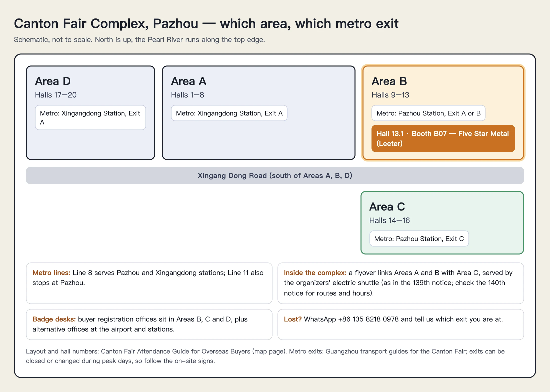The width and height of the screenshot is (550, 392).
Task: Click text 'a flyover links Areas A and B'
Action: [x=394, y=273]
